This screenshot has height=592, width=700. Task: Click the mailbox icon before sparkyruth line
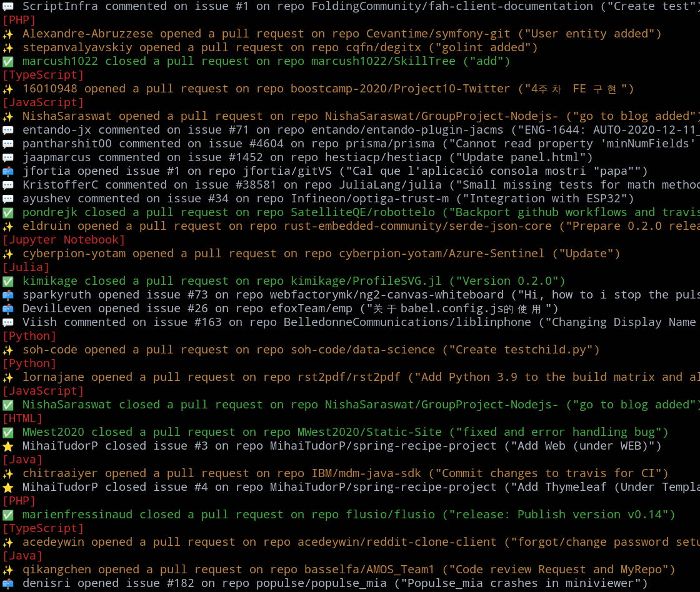(x=8, y=295)
